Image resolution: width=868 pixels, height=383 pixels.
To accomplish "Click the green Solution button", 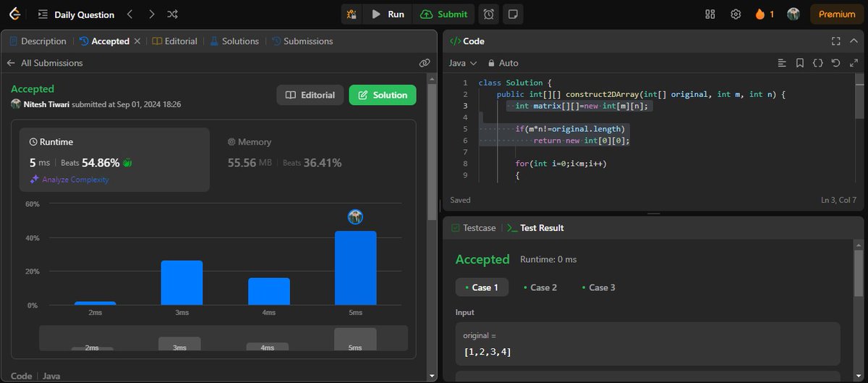I will tap(383, 95).
